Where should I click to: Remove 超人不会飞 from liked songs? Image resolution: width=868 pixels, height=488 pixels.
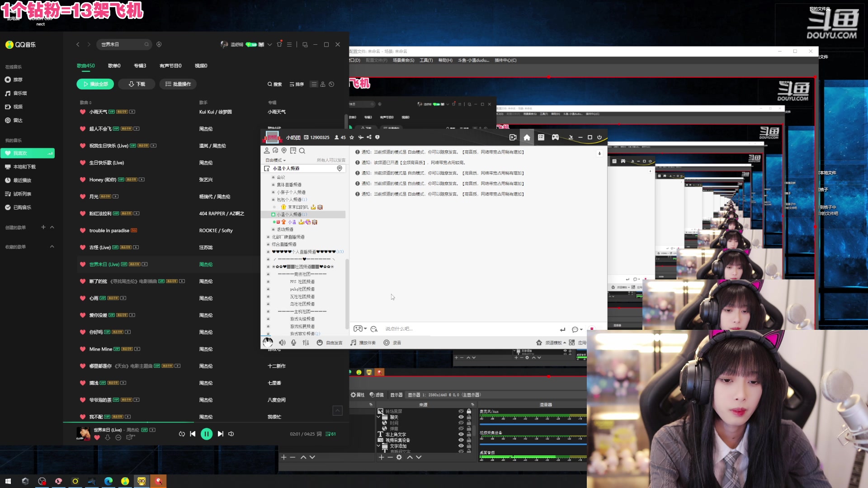coord(83,129)
